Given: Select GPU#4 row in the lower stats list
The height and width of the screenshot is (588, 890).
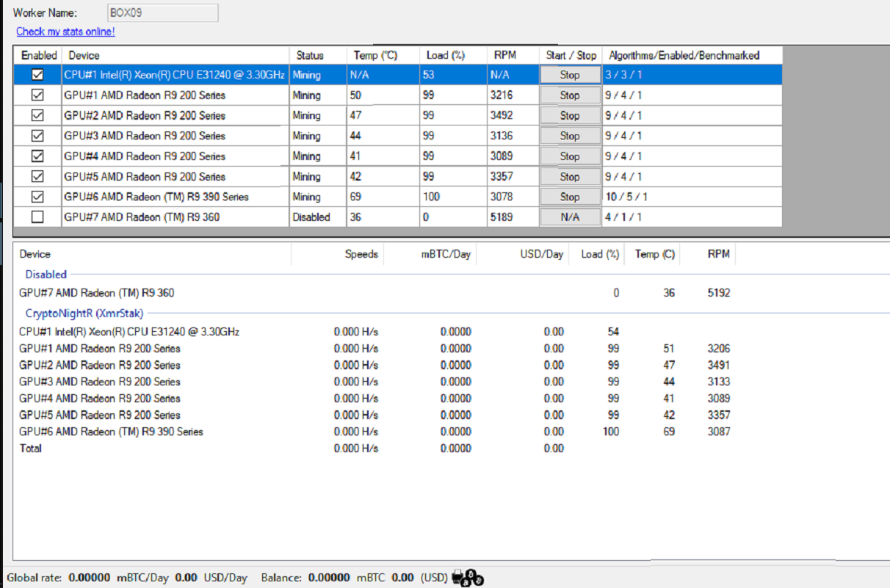Looking at the screenshot, I should (x=375, y=399).
